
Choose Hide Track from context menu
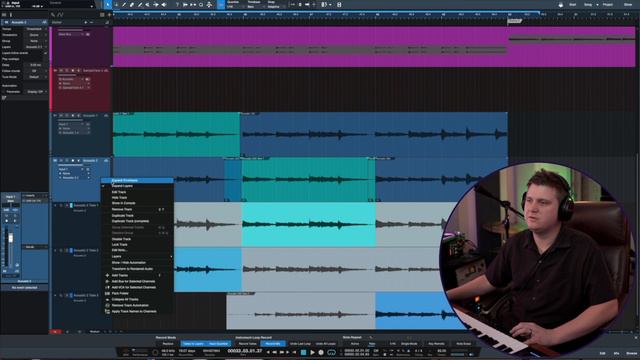point(137,198)
